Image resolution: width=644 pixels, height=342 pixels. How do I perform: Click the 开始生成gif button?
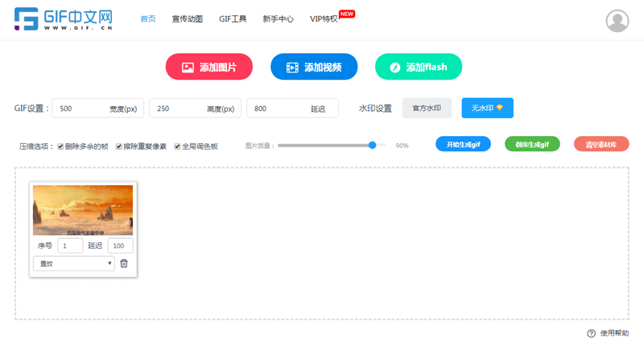[x=463, y=145]
